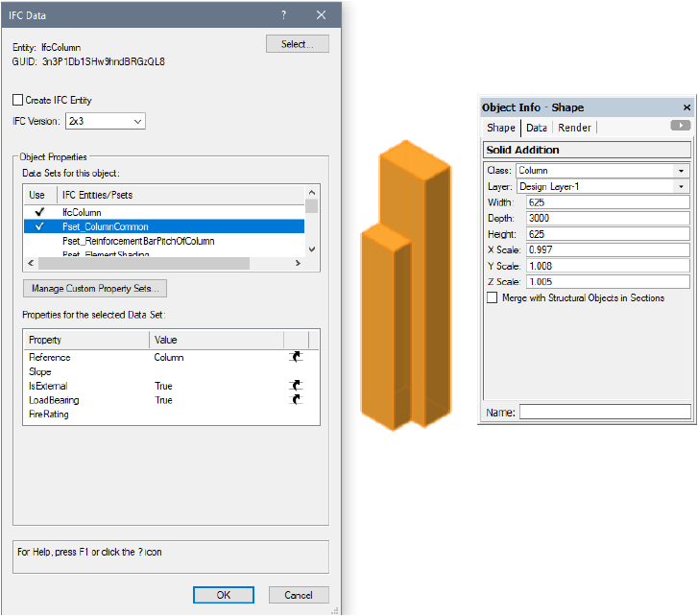Click the Depth input field
The width and height of the screenshot is (698, 616).
click(x=608, y=218)
